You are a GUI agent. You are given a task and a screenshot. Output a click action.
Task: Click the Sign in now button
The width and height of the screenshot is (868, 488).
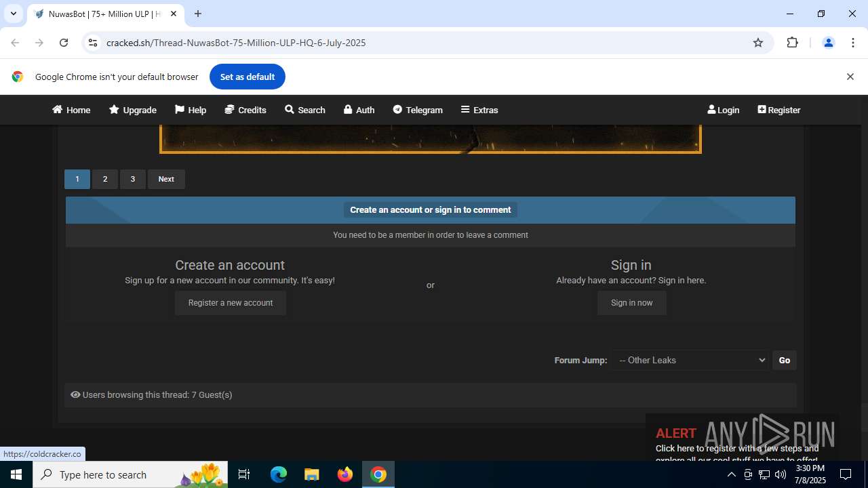click(632, 303)
